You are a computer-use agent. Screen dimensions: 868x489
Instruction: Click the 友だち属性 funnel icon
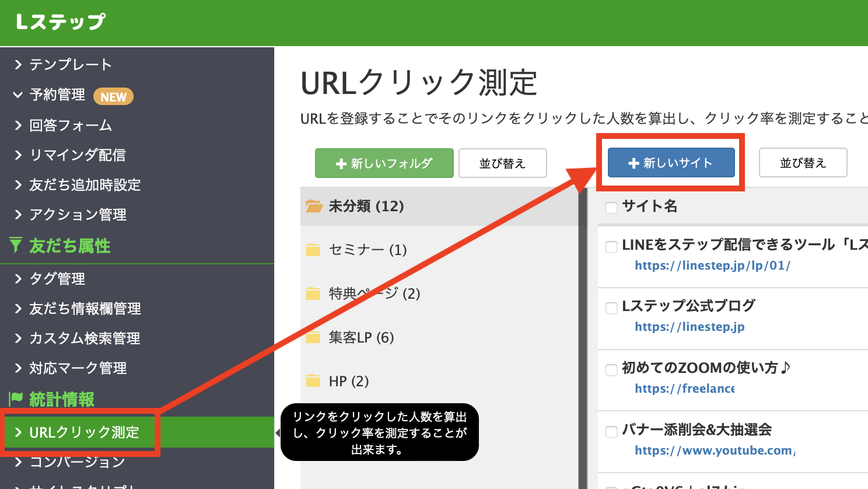[16, 246]
